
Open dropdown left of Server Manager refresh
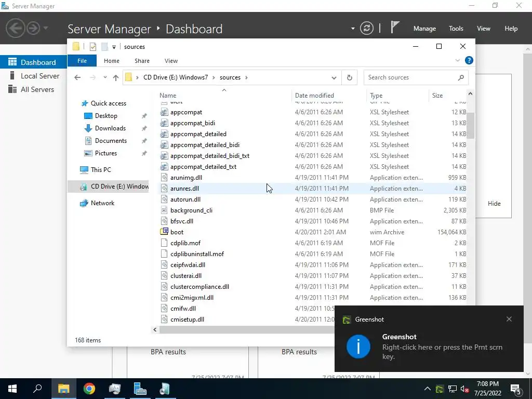pyautogui.click(x=353, y=29)
